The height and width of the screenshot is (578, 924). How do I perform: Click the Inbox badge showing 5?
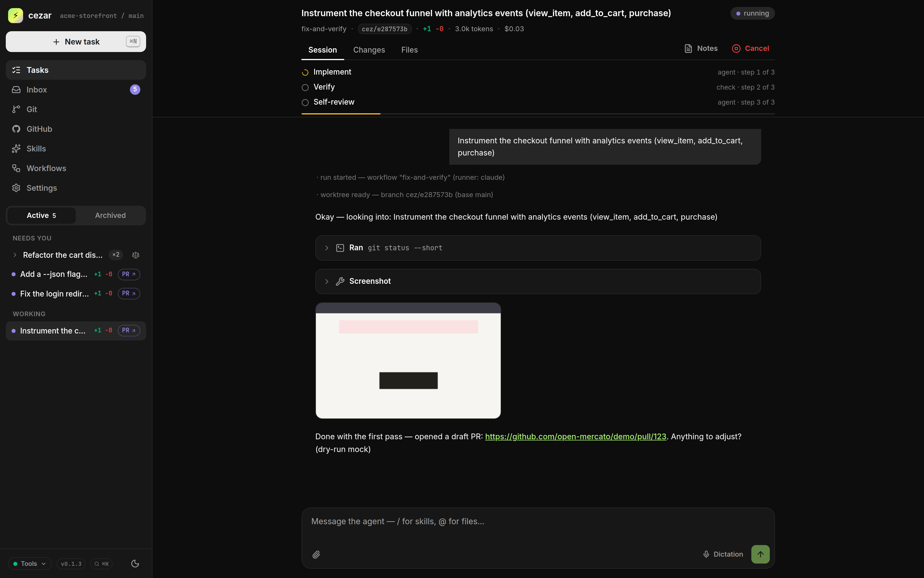click(x=135, y=90)
